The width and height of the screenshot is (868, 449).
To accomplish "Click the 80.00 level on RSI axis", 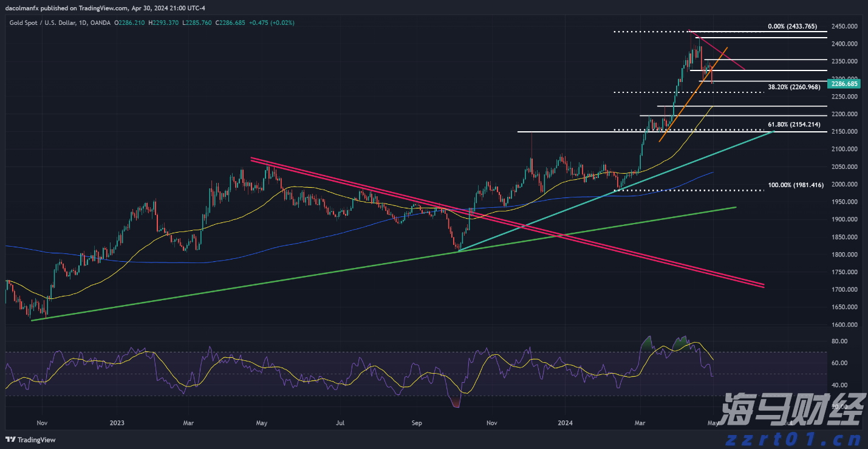I will pyautogui.click(x=839, y=341).
